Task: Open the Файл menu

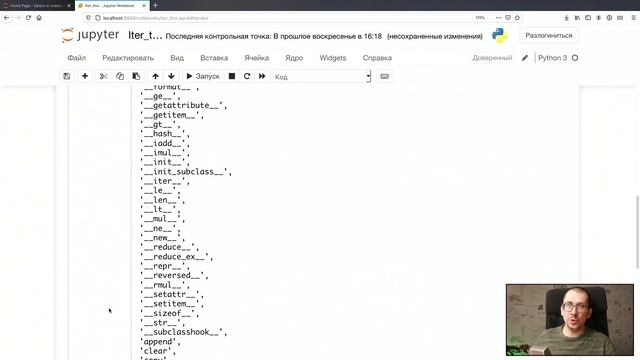Action: [x=77, y=58]
